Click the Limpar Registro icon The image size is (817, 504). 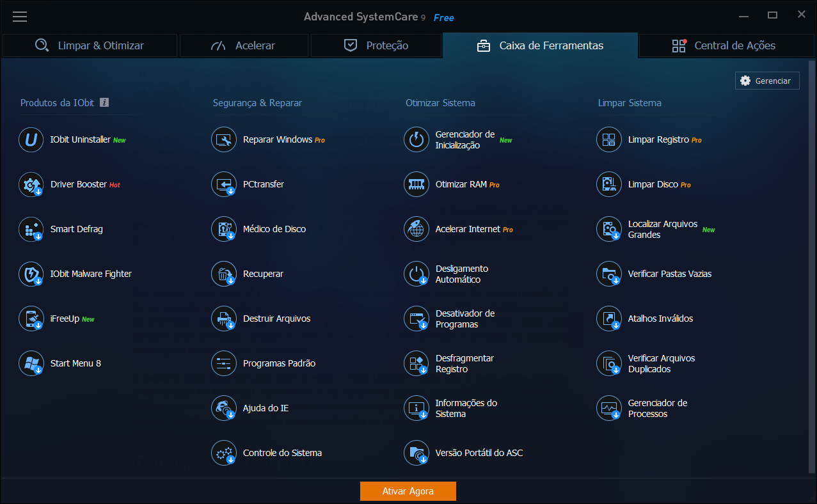click(609, 139)
